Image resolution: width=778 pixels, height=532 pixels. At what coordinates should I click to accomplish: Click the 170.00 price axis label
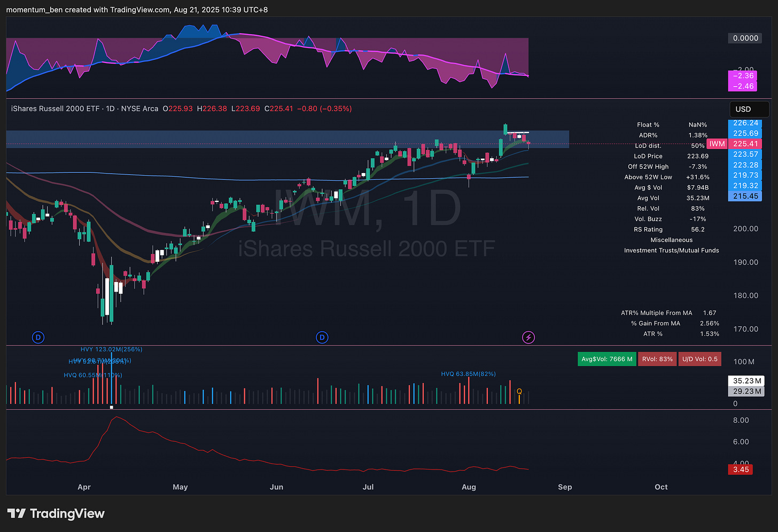pos(745,329)
